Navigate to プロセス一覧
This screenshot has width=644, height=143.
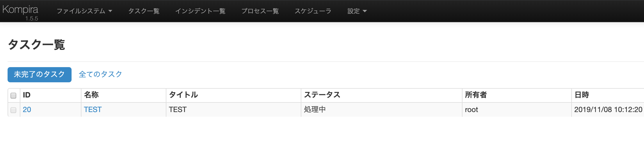coord(260,11)
